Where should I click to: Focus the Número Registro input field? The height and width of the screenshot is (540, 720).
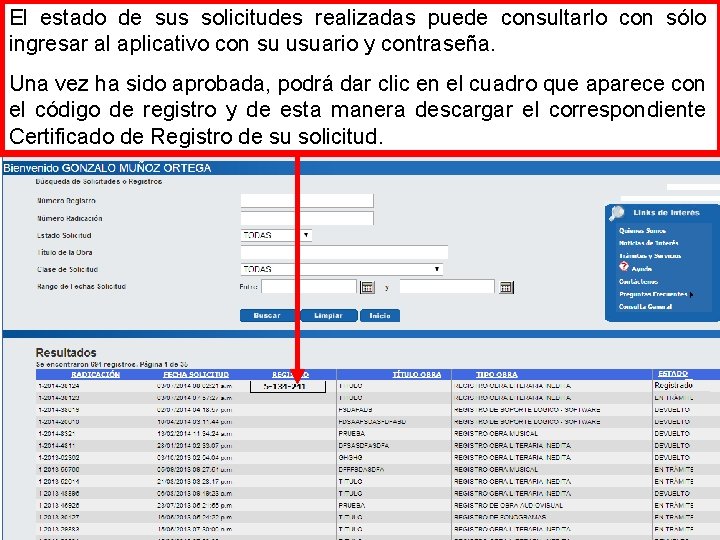[x=307, y=201]
